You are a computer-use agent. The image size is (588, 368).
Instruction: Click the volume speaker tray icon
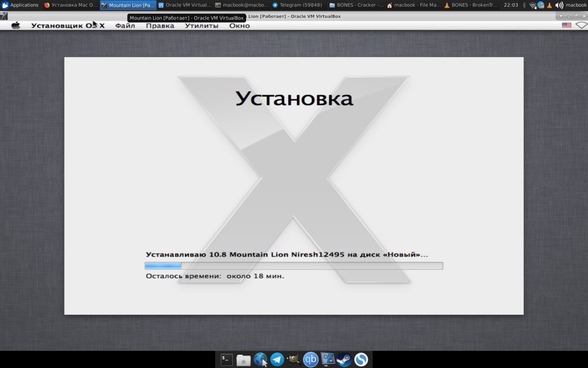point(559,5)
